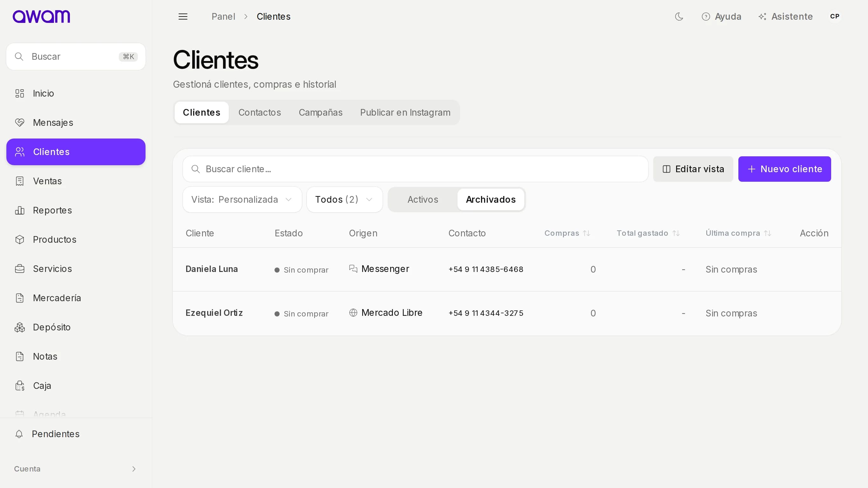Open Notas in sidebar
This screenshot has width=868, height=488.
(x=76, y=356)
